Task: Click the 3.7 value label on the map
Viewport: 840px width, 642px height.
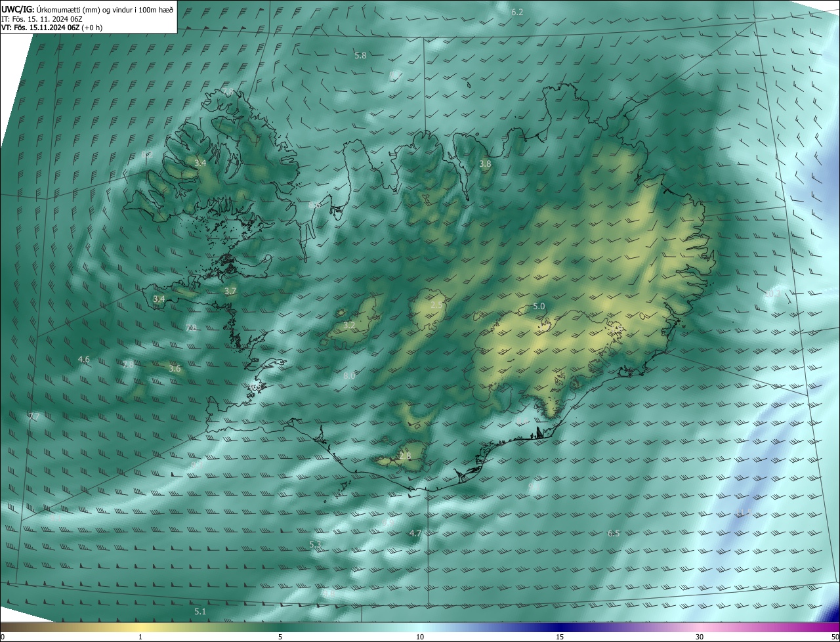Action: click(x=230, y=291)
